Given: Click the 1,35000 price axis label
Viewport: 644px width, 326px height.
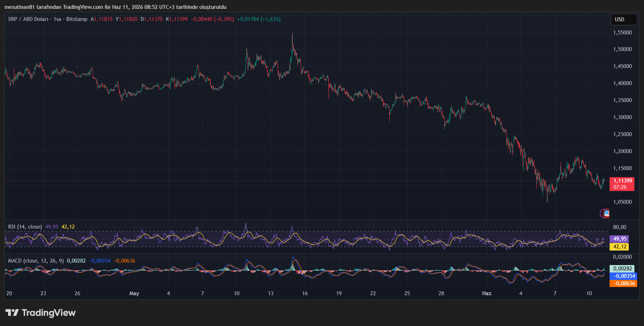Looking at the screenshot, I should click(x=622, y=100).
